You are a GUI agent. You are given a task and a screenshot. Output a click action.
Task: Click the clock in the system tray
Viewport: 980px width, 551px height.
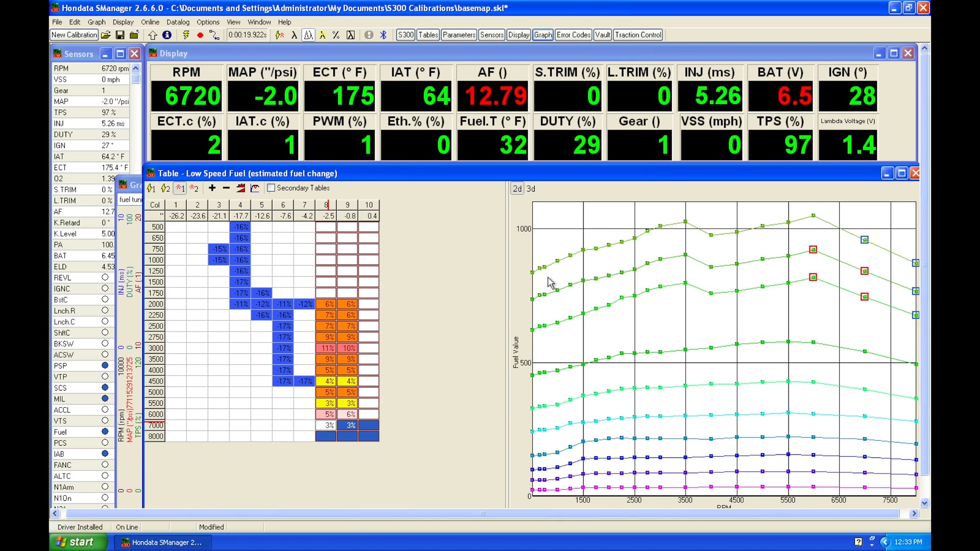coord(908,542)
